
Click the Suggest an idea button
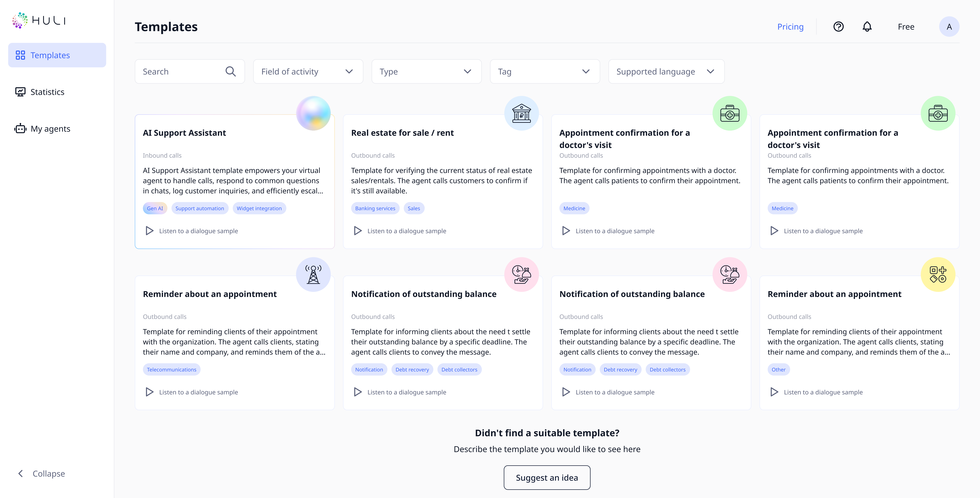point(547,478)
